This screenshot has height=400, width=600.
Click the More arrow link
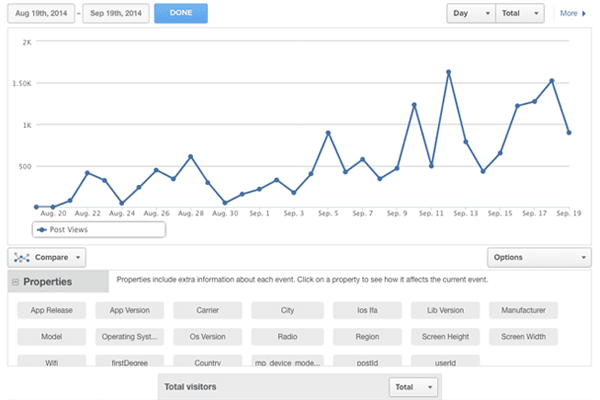point(572,14)
